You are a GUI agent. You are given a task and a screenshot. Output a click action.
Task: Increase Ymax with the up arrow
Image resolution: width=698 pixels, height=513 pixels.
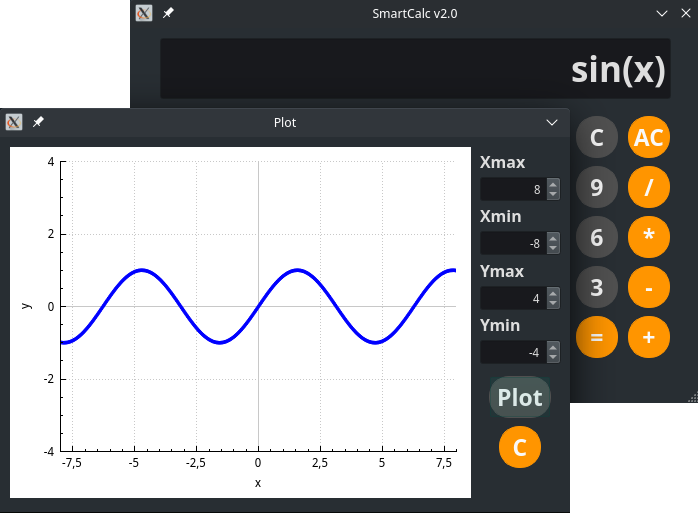553,293
